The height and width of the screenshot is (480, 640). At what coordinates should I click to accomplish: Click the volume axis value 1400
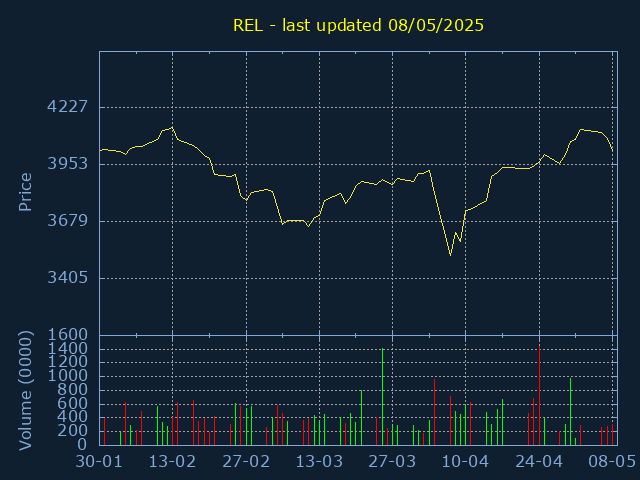68,349
